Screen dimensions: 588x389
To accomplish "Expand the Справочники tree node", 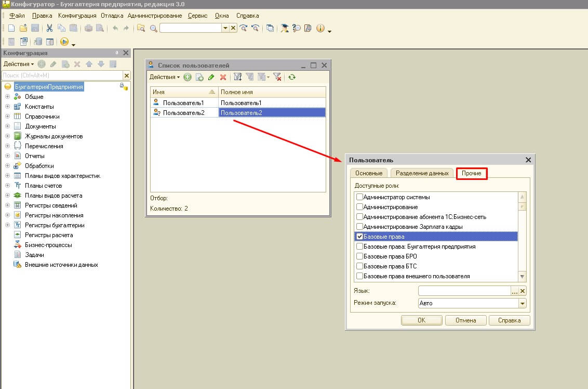I will [7, 116].
